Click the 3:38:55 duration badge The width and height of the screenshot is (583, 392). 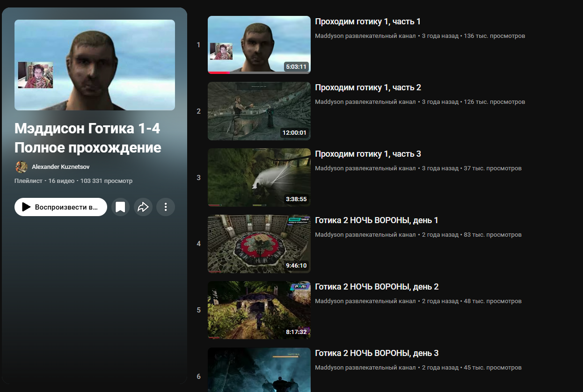click(x=296, y=199)
